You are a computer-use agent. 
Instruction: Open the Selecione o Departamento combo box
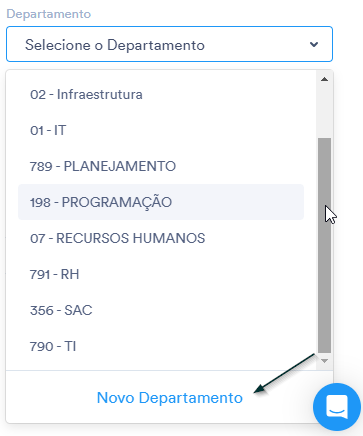[169, 44]
